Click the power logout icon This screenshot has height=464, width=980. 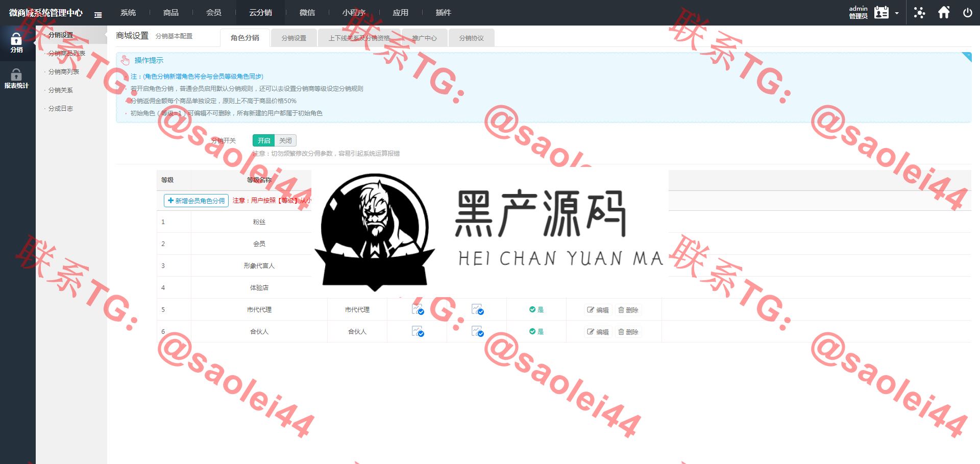[x=967, y=13]
